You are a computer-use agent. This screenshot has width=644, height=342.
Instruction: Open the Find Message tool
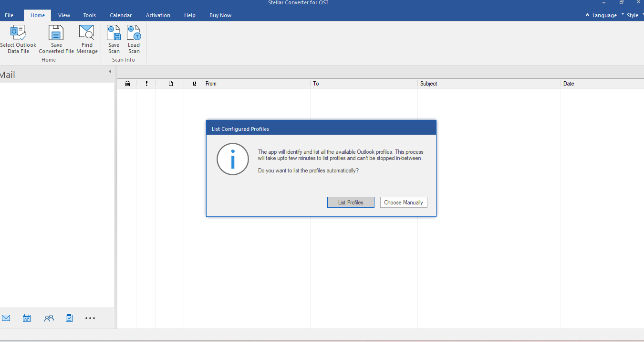pos(87,33)
